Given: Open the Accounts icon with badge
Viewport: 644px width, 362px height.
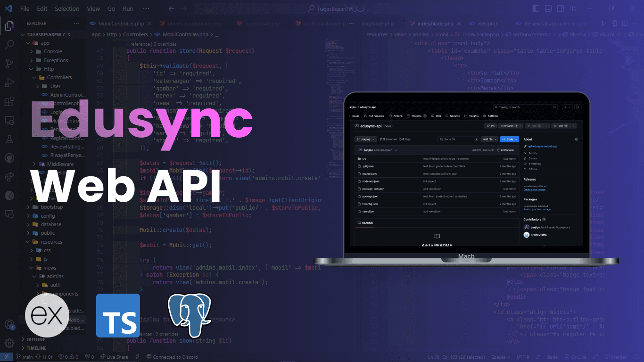Looking at the screenshot, I should (9, 325).
